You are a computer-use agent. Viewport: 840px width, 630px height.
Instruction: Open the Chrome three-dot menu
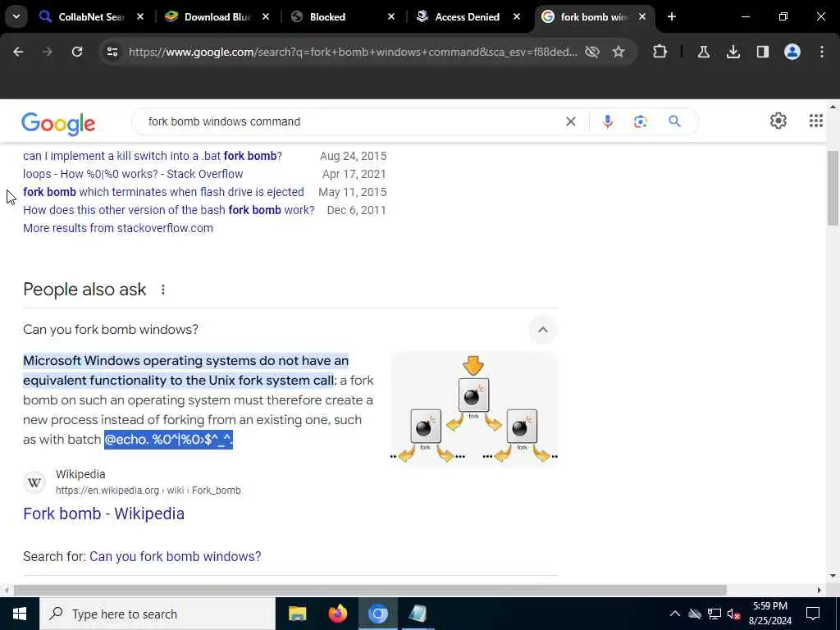click(822, 52)
